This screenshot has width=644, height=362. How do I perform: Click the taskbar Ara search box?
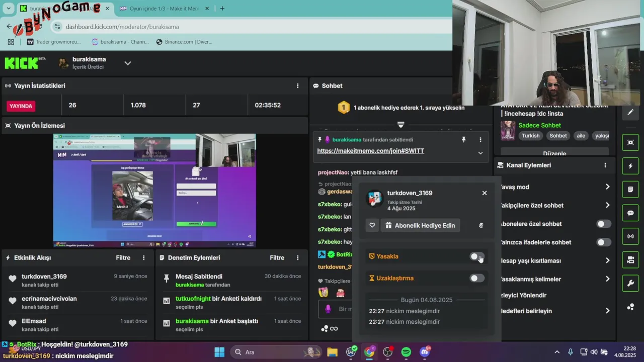[x=277, y=352]
